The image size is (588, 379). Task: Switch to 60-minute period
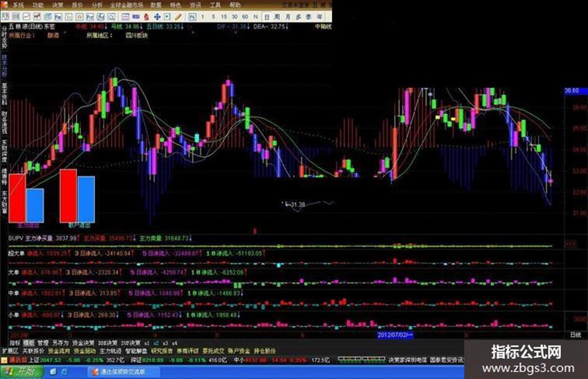[245, 17]
